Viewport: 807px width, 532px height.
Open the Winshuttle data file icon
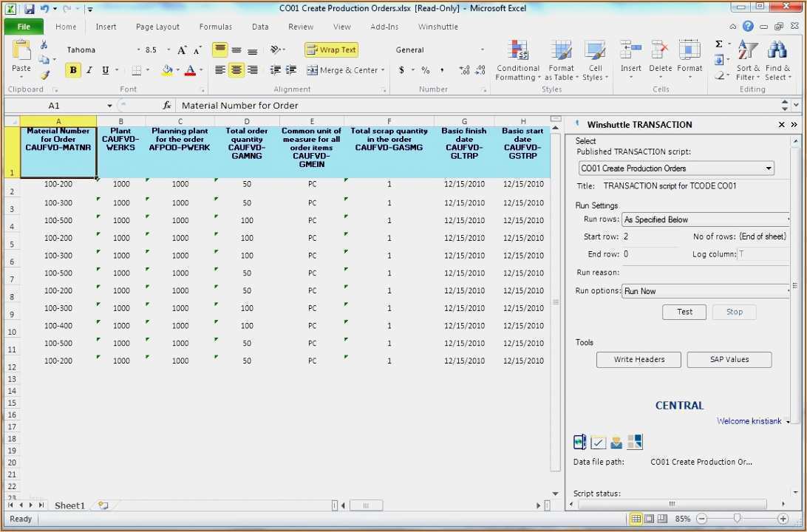click(579, 441)
